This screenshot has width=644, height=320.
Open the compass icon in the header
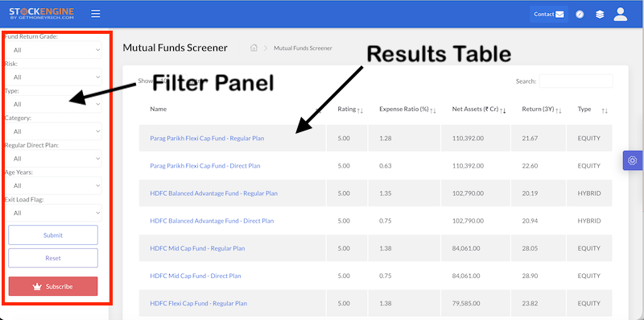pos(580,15)
